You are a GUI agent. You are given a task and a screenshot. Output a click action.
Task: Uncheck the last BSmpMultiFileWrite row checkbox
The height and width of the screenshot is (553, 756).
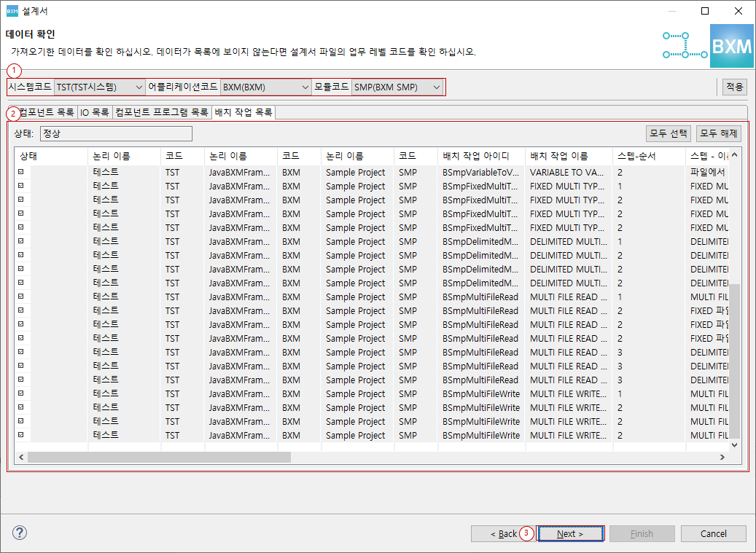[x=21, y=435]
